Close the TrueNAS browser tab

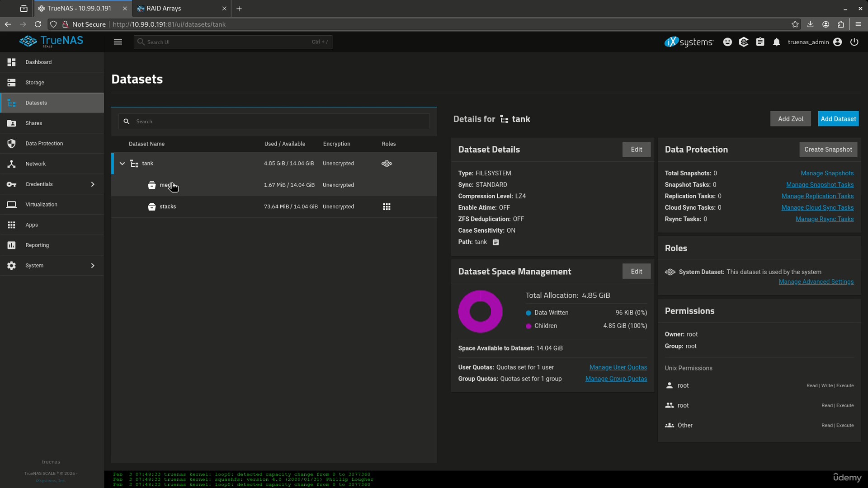click(x=125, y=9)
